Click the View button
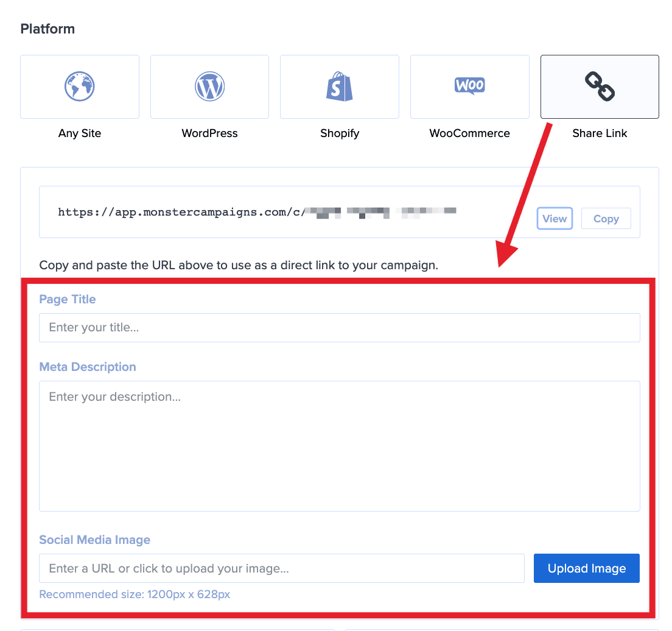 (555, 218)
